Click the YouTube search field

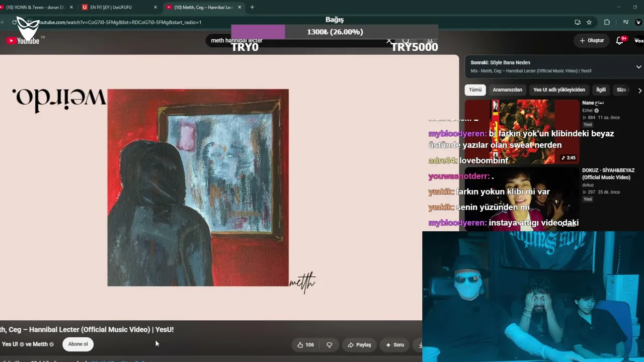pos(297,41)
